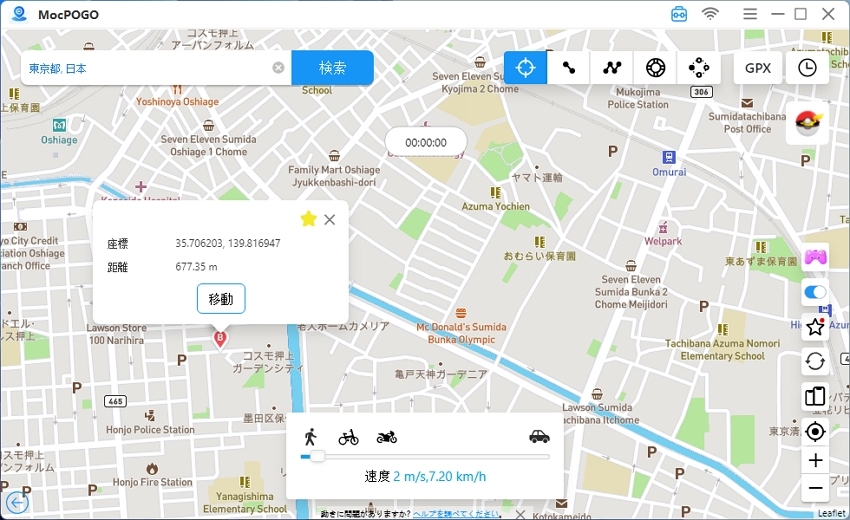Select the two-spot route mode icon
Viewport: 850px width, 520px height.
[x=568, y=68]
